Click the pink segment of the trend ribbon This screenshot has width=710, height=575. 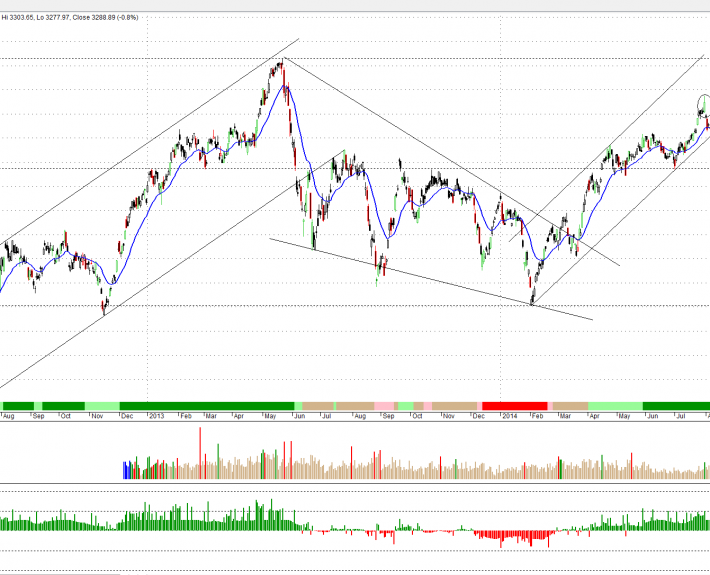click(386, 404)
